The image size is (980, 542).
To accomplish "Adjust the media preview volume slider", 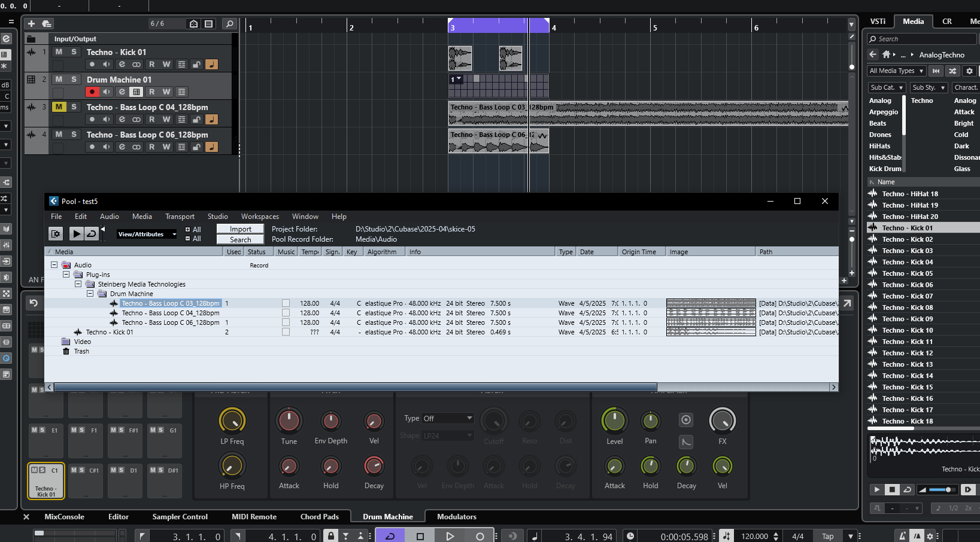I will click(948, 490).
